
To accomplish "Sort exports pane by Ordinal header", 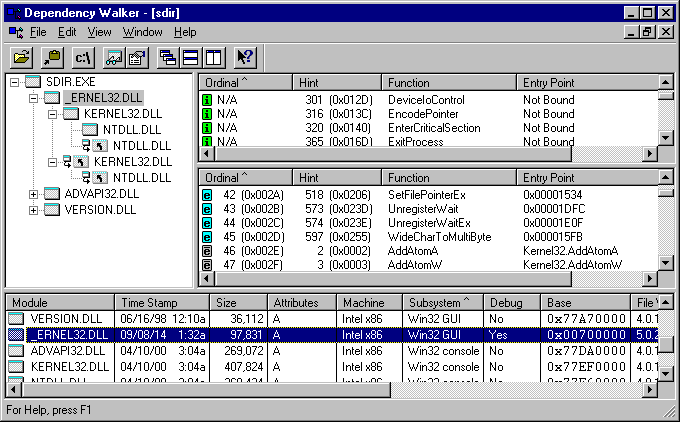I will click(x=245, y=178).
